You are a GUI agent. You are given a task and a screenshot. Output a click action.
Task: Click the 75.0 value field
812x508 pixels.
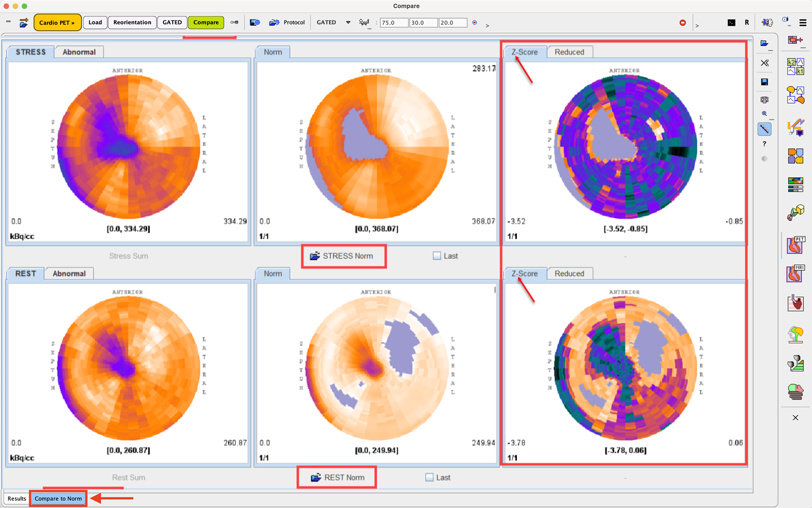(394, 23)
